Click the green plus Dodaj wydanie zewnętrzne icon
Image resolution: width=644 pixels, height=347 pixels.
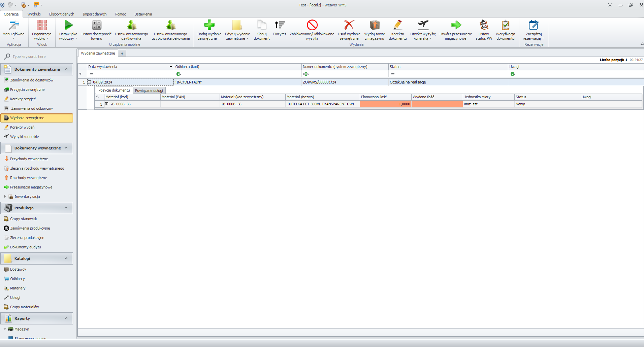click(x=209, y=25)
